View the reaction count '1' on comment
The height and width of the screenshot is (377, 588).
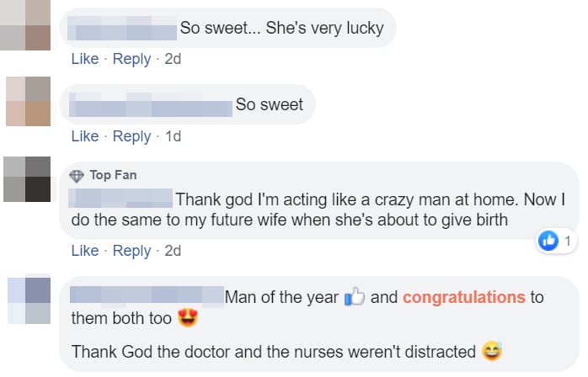click(568, 242)
